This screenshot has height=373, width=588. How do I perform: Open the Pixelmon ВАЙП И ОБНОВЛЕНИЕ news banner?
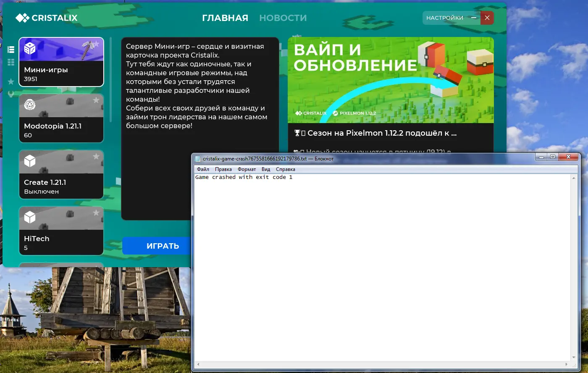[x=391, y=80]
